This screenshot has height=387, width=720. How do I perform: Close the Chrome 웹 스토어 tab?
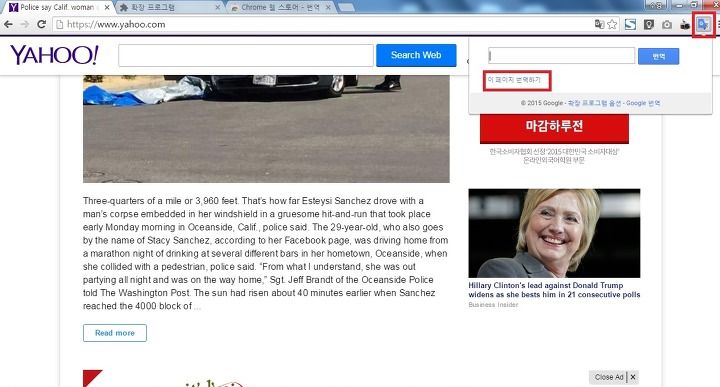tap(328, 8)
